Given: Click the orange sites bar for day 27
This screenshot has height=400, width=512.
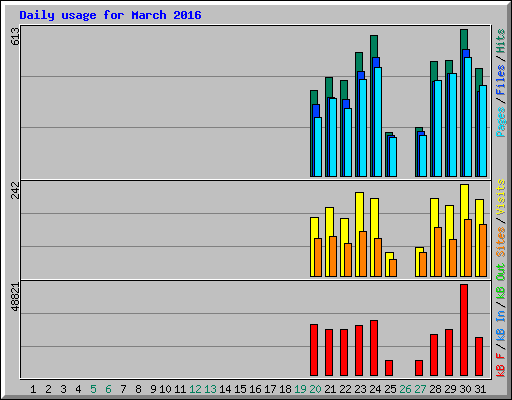Looking at the screenshot, I should click(423, 264).
